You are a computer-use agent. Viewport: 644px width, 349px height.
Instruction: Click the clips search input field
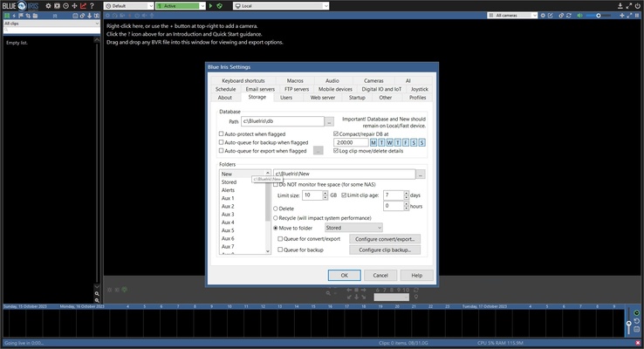(x=51, y=30)
